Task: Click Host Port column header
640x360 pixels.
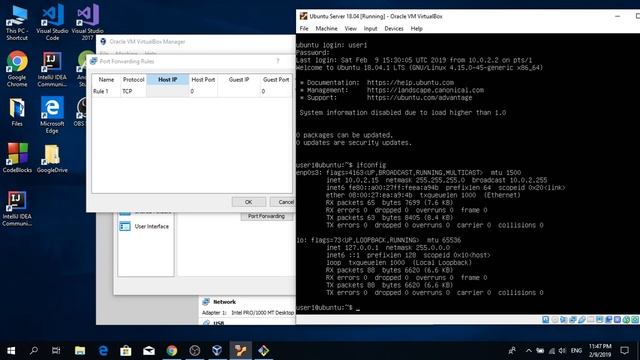Action: [x=203, y=80]
